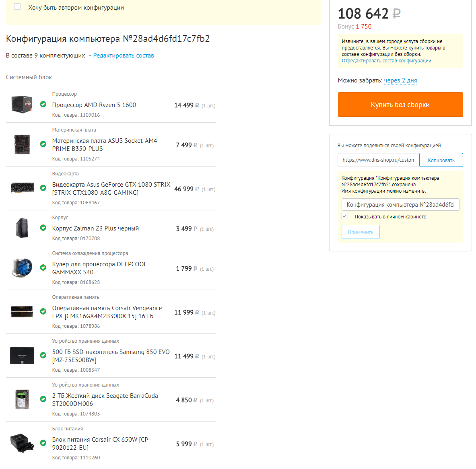476x469 pixels.
Task: Click the dns-shop.ru share URL field
Action: click(378, 160)
